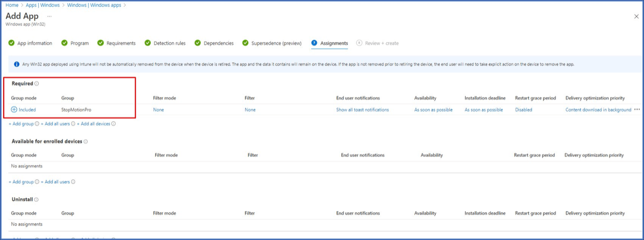Click the Included plus-circle icon in Required

14,110
